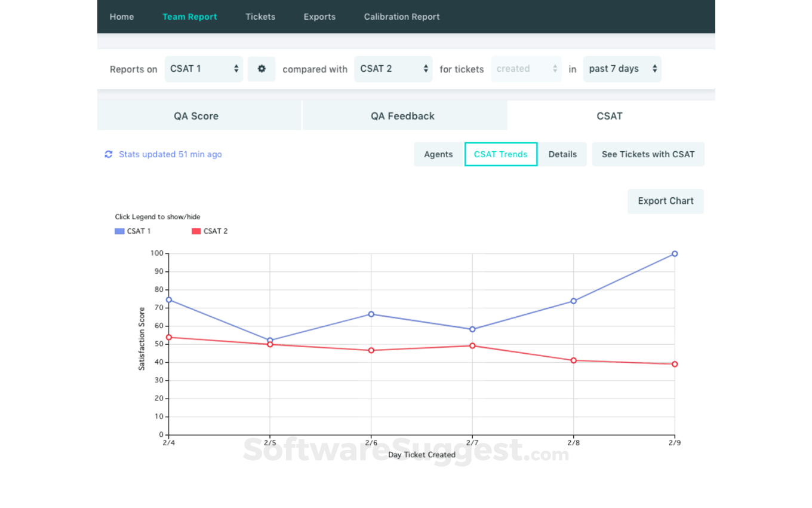This screenshot has height=508, width=812.
Task: Open the compared with CSAT 2 dropdown
Action: [x=393, y=69]
